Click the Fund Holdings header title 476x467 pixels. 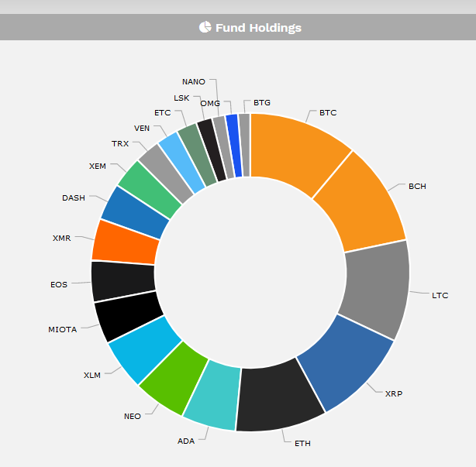click(258, 28)
